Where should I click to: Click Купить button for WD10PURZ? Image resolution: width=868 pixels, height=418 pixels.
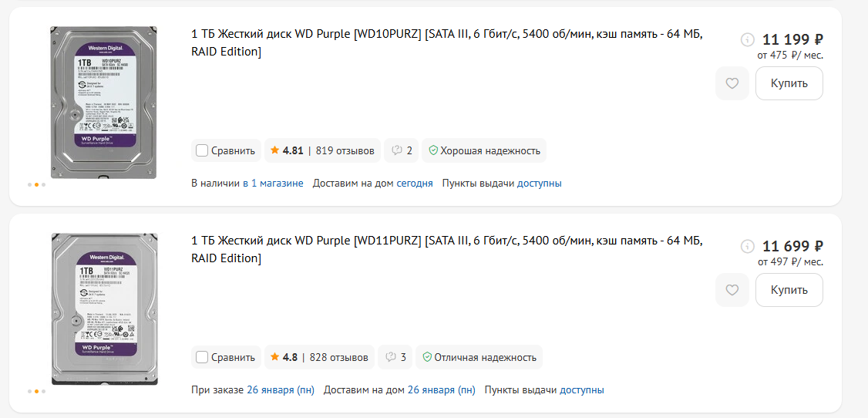pyautogui.click(x=789, y=83)
